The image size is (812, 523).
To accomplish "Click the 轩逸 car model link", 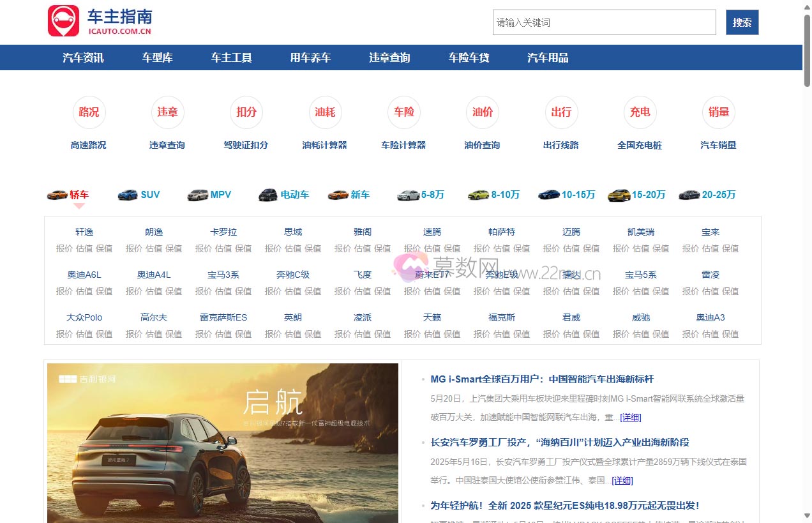I will pyautogui.click(x=84, y=232).
